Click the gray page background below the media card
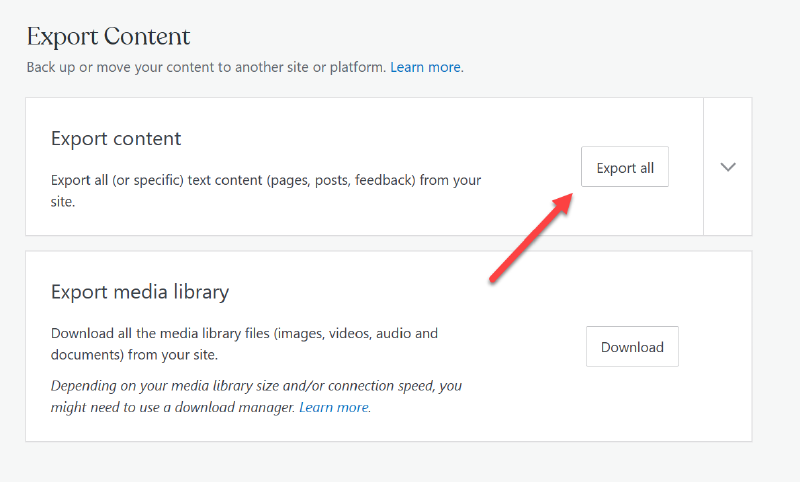The image size is (800, 482). [x=400, y=462]
